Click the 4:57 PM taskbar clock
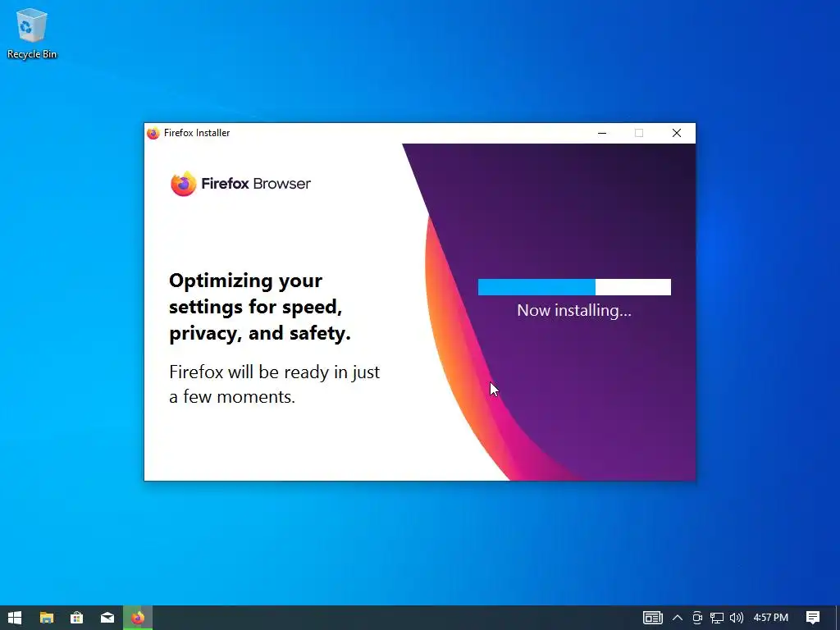840x630 pixels. pyautogui.click(x=771, y=618)
